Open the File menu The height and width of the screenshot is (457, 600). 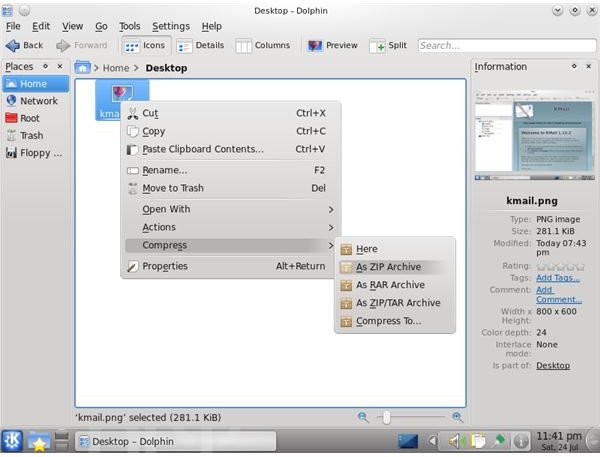pos(13,26)
